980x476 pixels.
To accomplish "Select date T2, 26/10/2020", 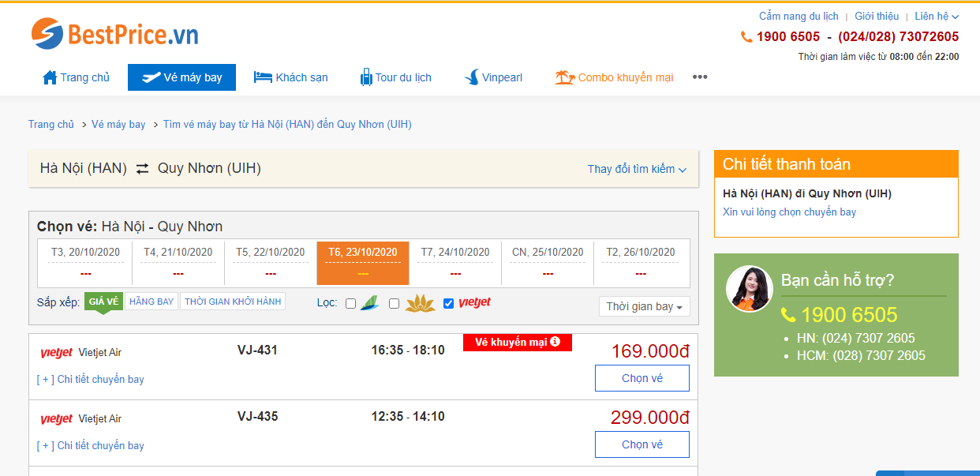I will click(x=641, y=262).
